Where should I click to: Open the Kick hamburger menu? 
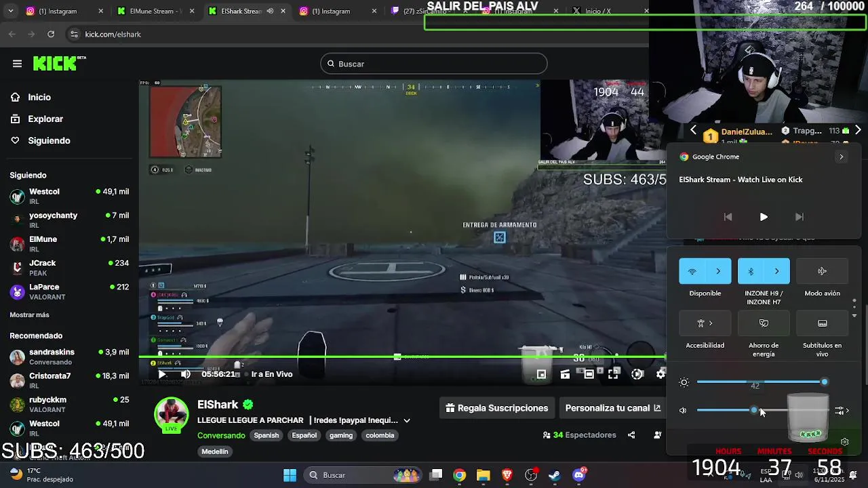[x=17, y=64]
